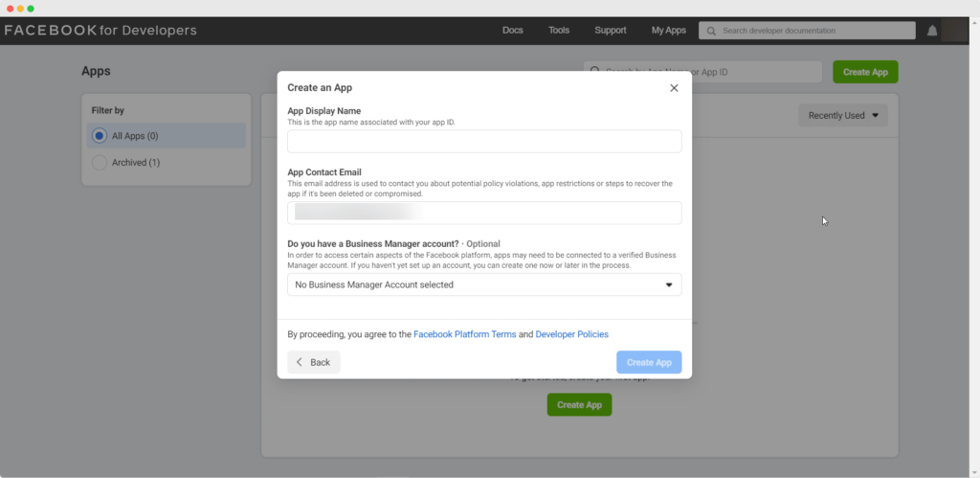Click the profile avatar in header
This screenshot has width=980, height=478.
point(954,30)
